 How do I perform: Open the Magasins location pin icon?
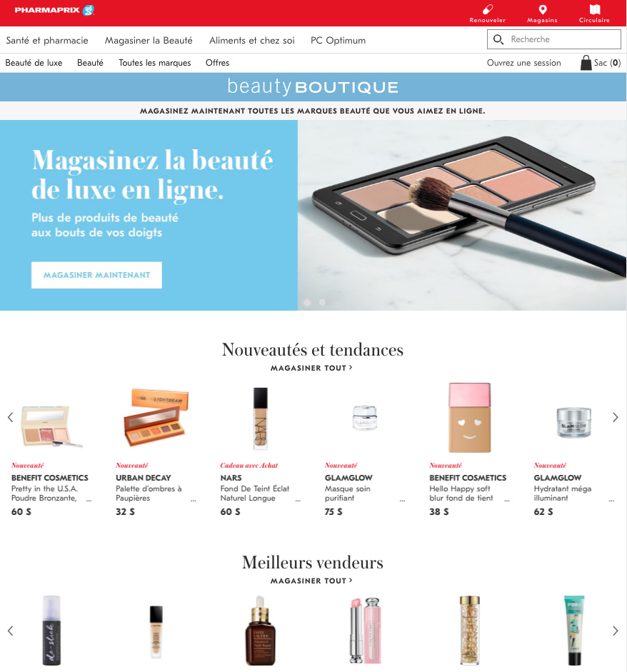click(542, 9)
